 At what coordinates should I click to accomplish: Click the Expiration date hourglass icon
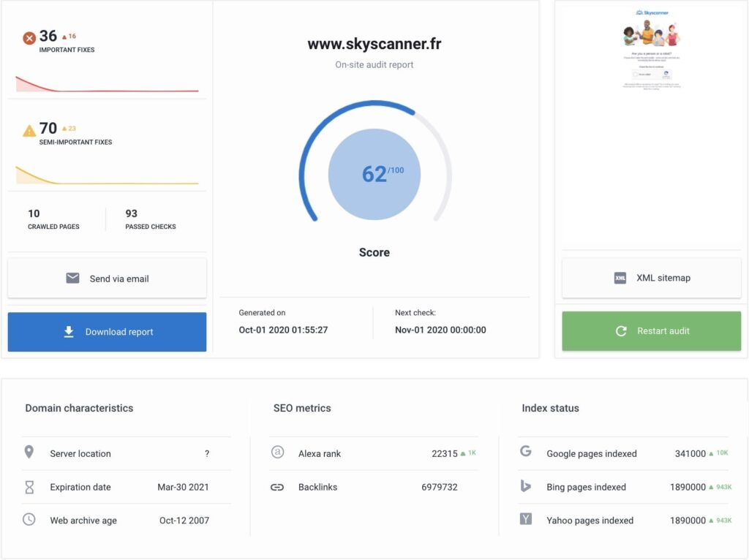(29, 487)
